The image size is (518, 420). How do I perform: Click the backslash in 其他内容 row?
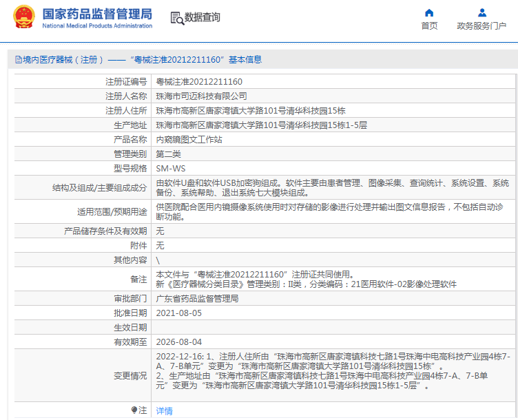point(158,260)
